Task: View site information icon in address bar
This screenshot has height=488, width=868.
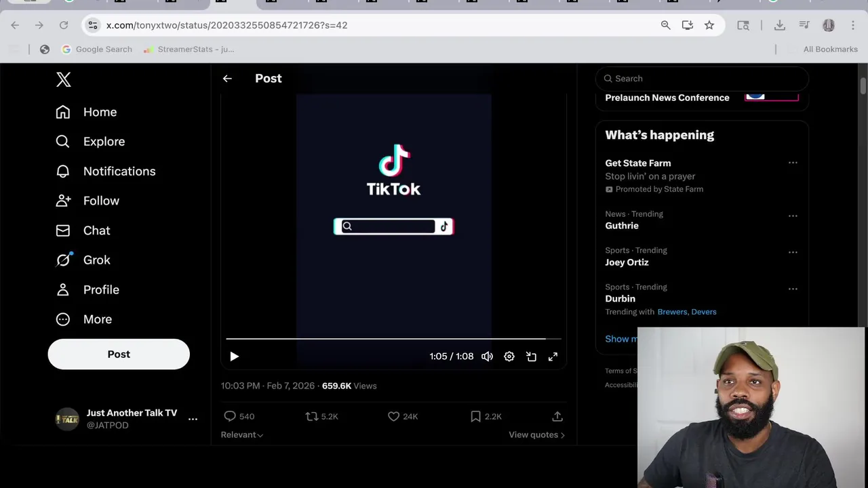Action: click(x=93, y=25)
